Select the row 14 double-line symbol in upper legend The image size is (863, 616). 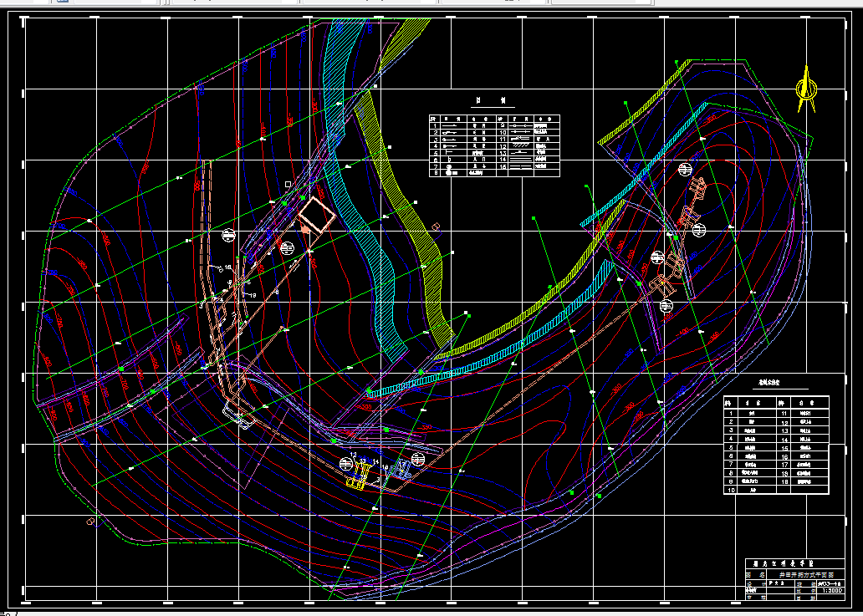click(521, 160)
